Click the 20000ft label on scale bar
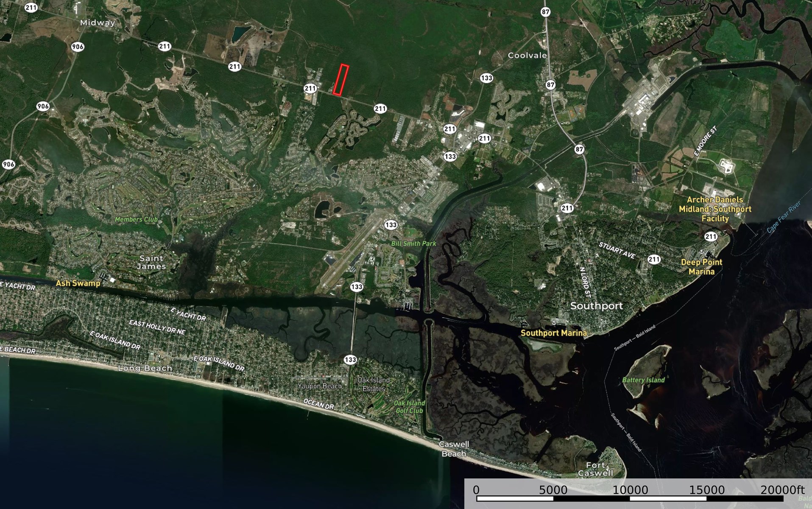This screenshot has width=812, height=509. [782, 490]
